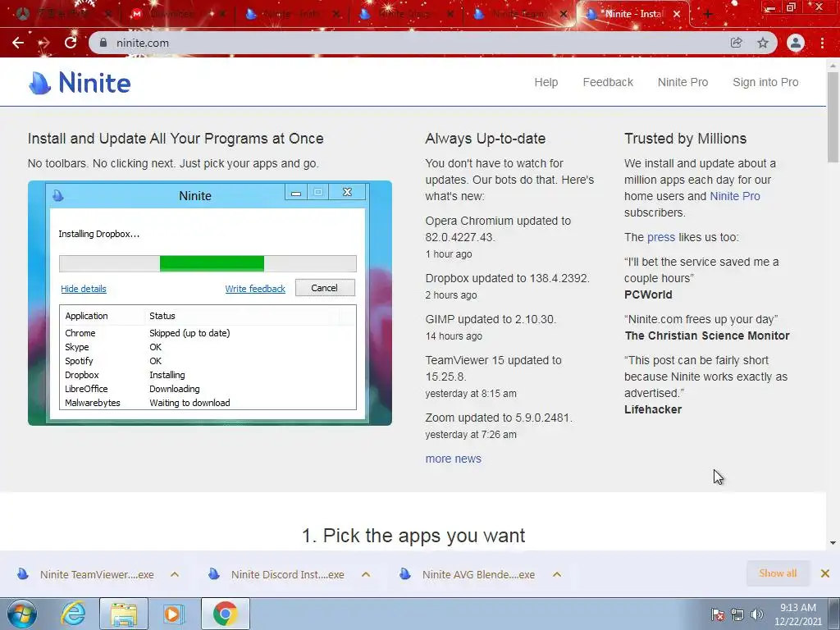Open the Help page link
Image resolution: width=840 pixels, height=630 pixels.
click(546, 83)
